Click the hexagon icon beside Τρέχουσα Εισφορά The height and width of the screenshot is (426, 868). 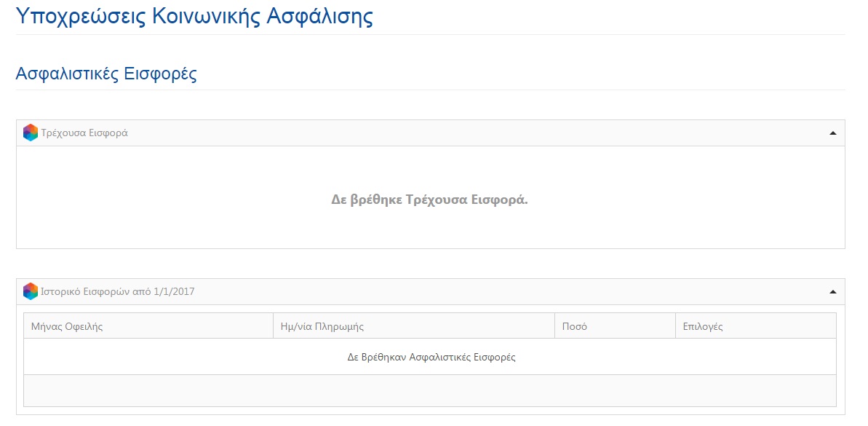(31, 133)
